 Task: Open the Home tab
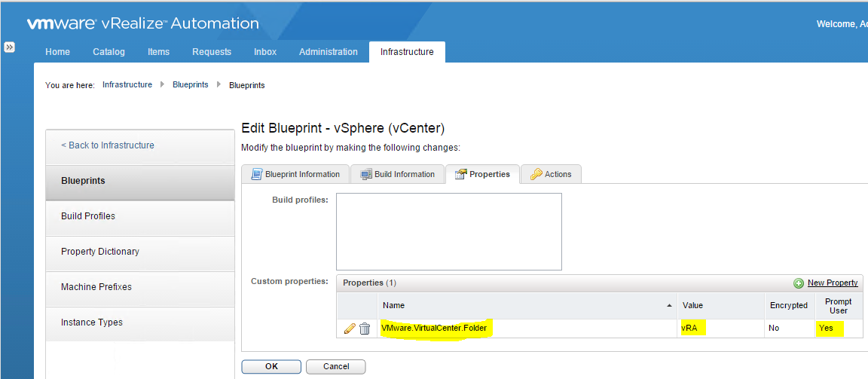click(x=57, y=51)
